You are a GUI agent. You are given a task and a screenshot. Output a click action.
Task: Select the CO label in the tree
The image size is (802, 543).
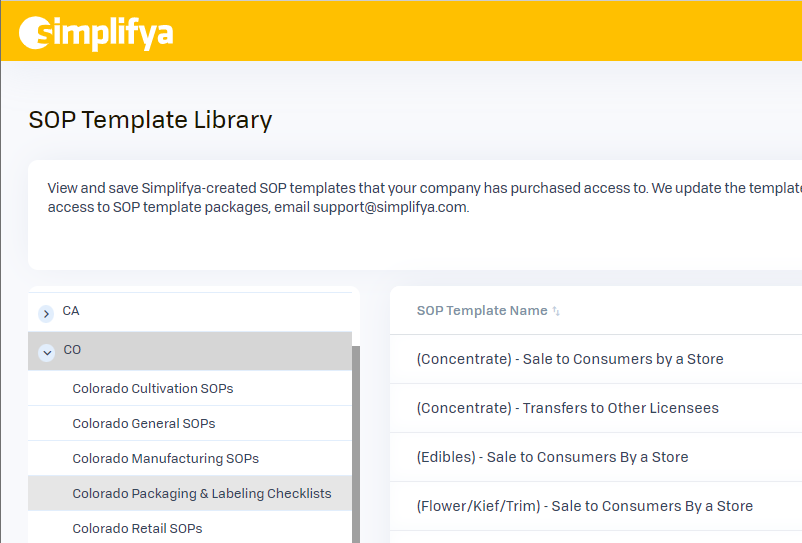[x=72, y=350]
